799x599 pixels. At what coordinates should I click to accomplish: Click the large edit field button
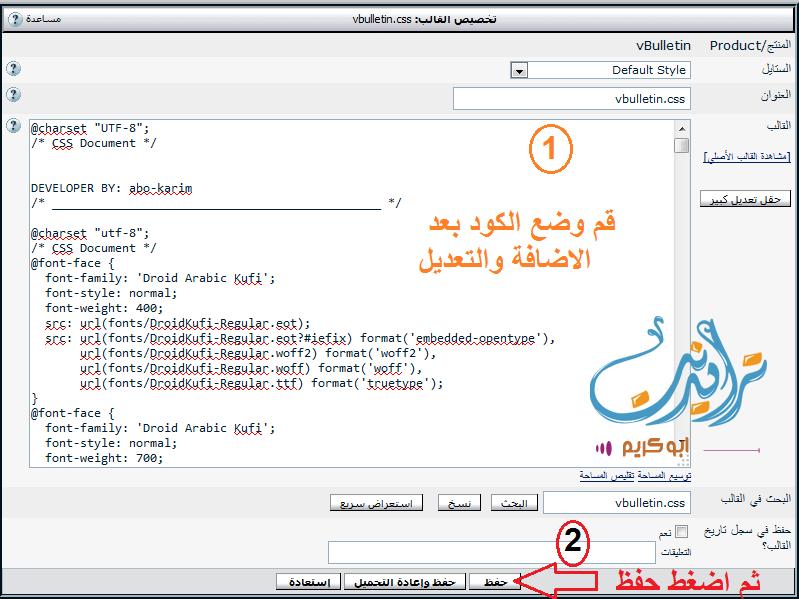coord(745,199)
